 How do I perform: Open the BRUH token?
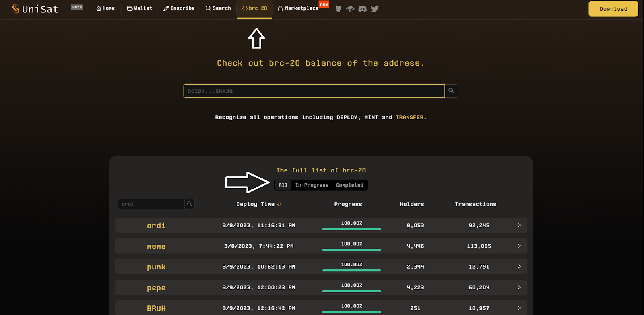coord(156,308)
